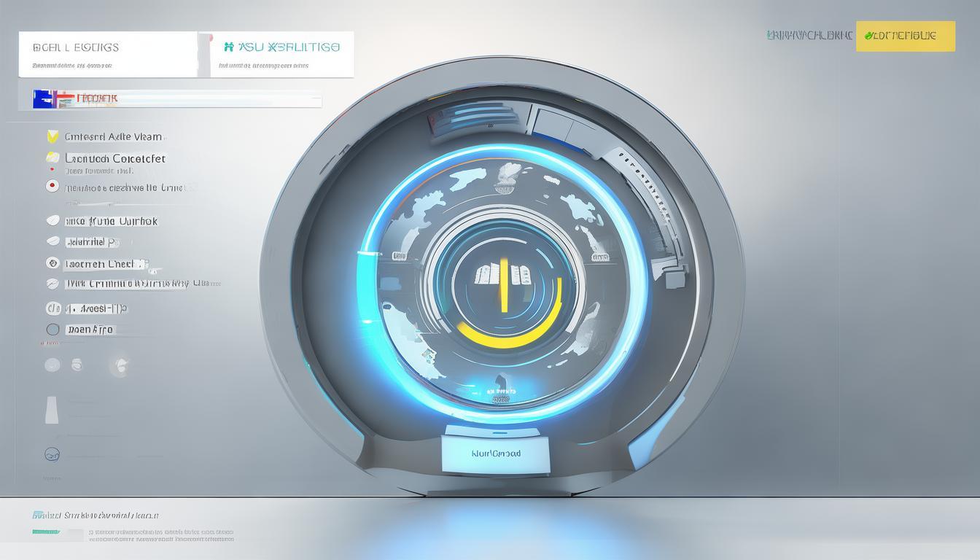Expand the short list entry below 'Uairhok'
Image resolution: width=980 pixels, height=560 pixels.
click(52, 241)
